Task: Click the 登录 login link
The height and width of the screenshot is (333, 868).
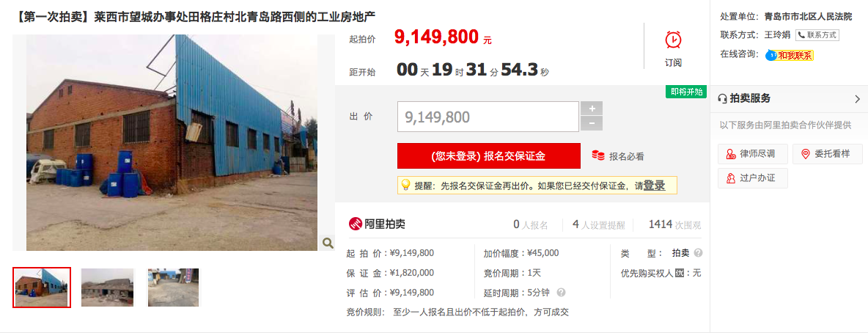Action: pos(655,186)
